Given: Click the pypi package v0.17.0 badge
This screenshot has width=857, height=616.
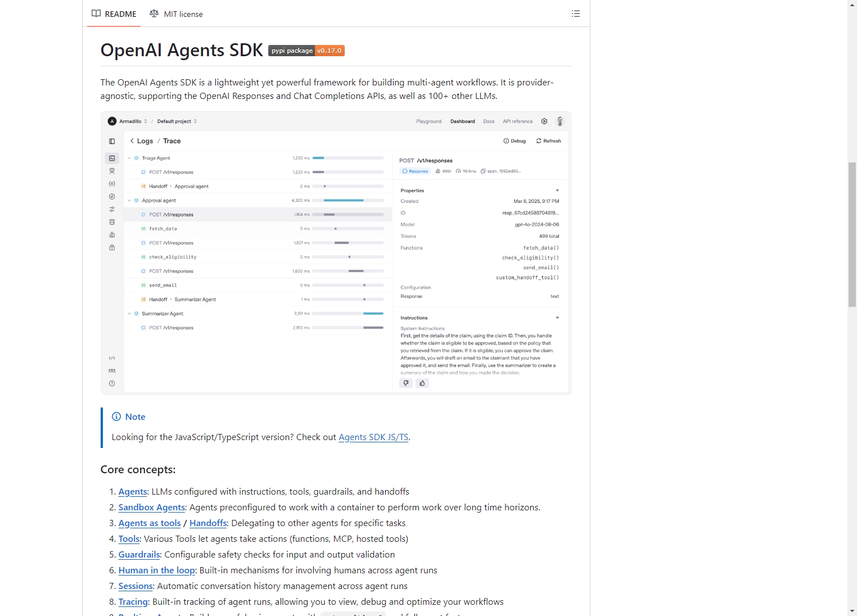Looking at the screenshot, I should (x=306, y=51).
